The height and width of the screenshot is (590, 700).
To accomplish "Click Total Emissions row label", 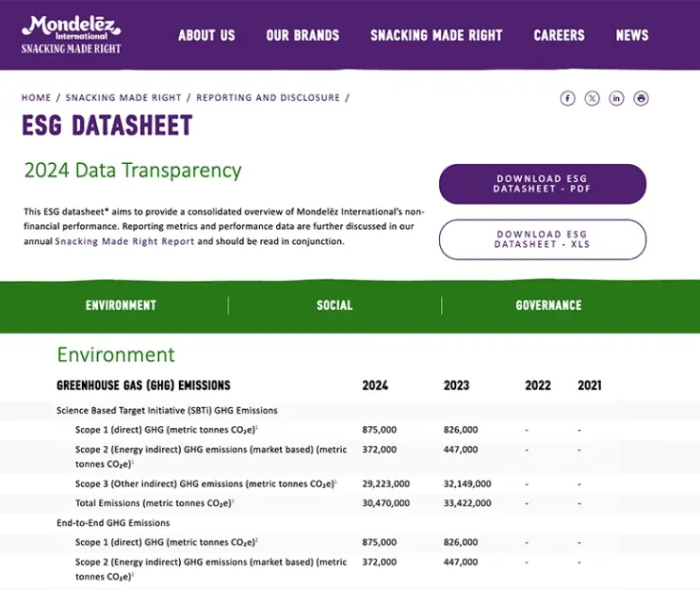I will (154, 503).
